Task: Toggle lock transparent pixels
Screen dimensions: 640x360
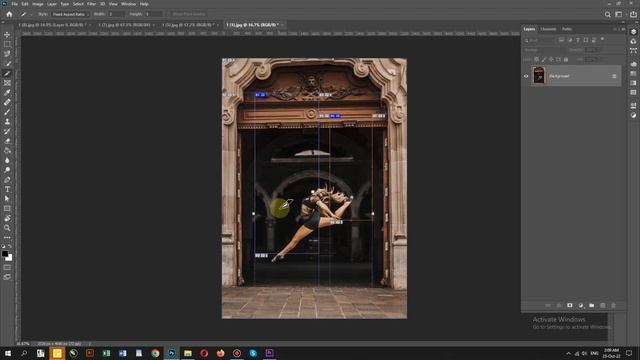Action: point(536,60)
